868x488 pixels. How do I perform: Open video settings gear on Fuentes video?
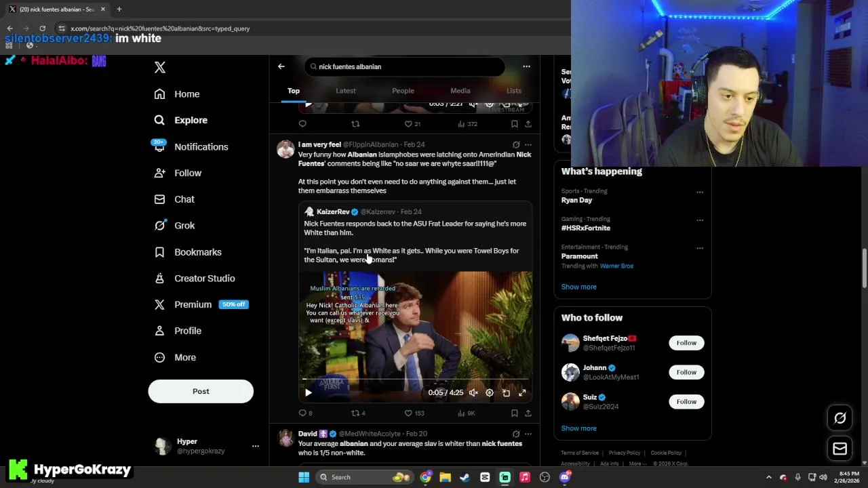[x=490, y=392]
